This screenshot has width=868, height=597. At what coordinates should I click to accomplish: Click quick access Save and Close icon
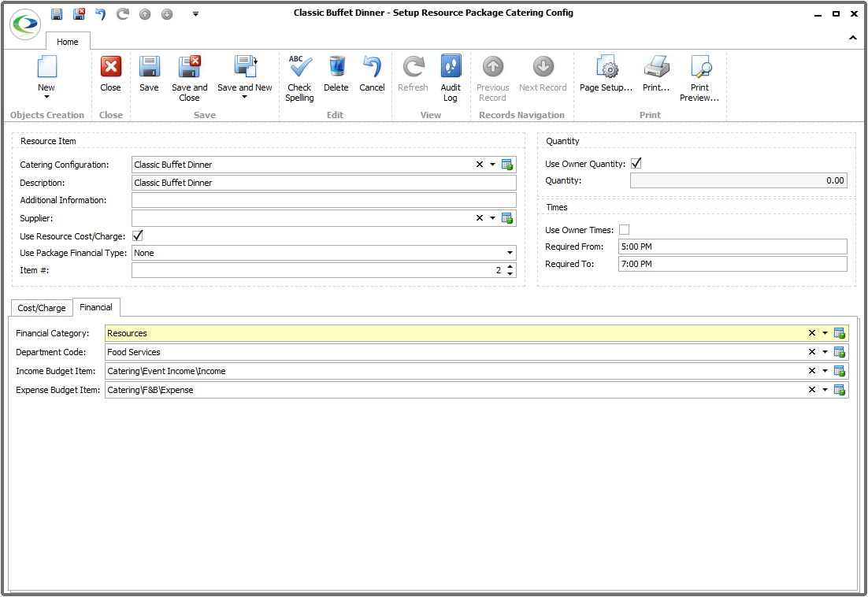[79, 14]
